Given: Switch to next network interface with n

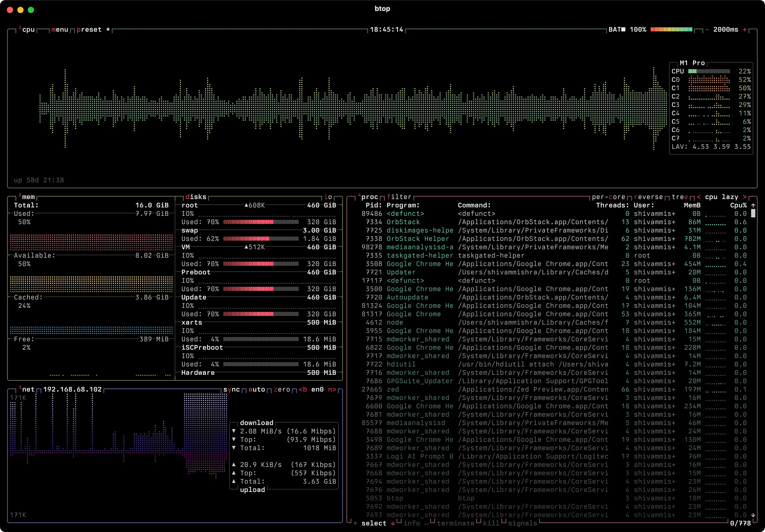Looking at the screenshot, I should pos(332,389).
